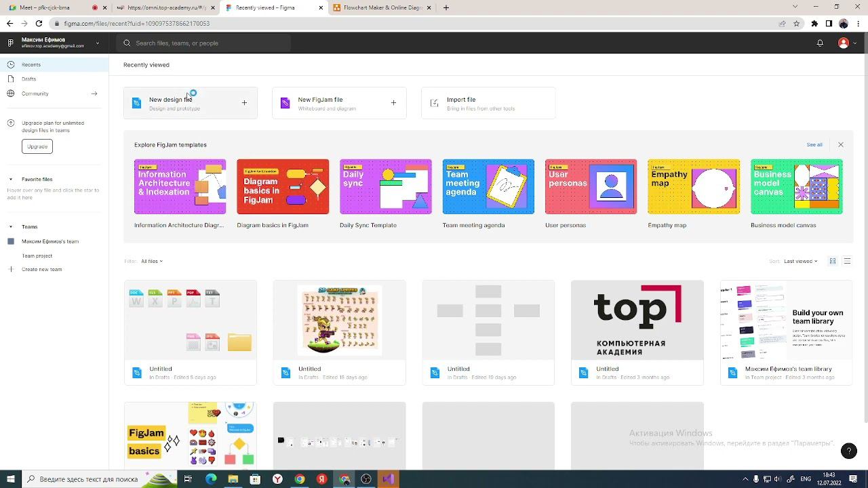Image resolution: width=868 pixels, height=488 pixels.
Task: Open the Diagram basics in FigJam template
Action: pos(283,187)
